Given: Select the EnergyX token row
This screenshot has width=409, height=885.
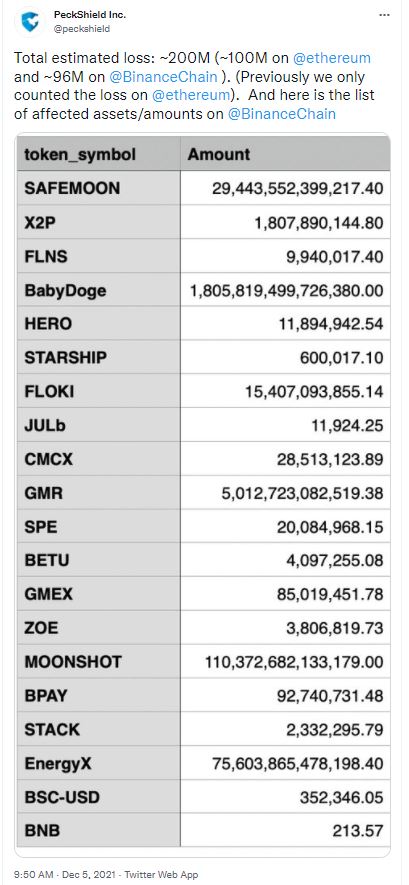Looking at the screenshot, I should point(203,764).
